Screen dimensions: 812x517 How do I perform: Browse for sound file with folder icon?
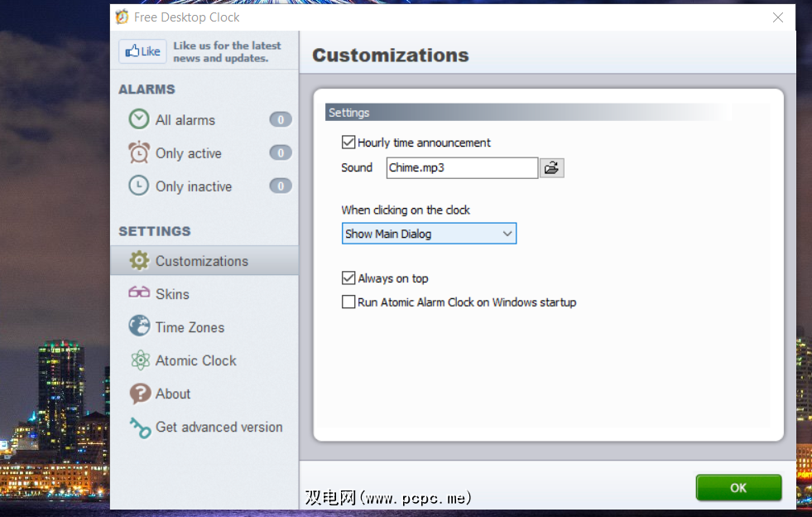pos(551,168)
